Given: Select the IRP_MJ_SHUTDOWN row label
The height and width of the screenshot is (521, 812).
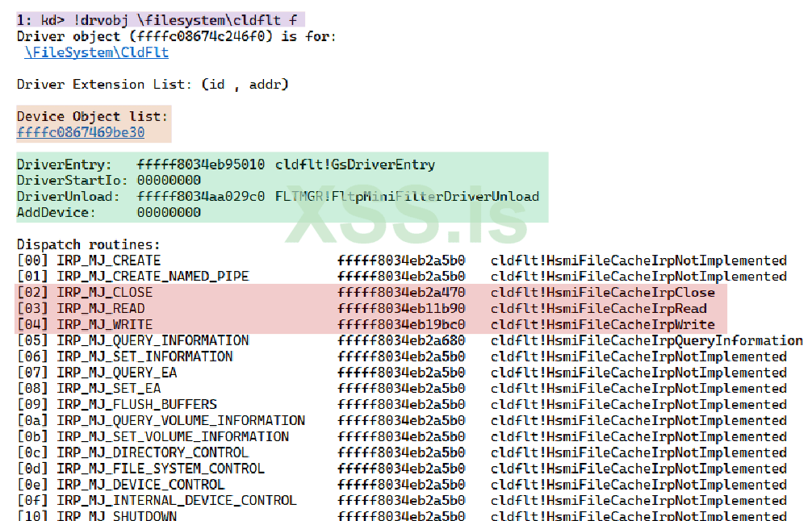Looking at the screenshot, I should (116, 516).
